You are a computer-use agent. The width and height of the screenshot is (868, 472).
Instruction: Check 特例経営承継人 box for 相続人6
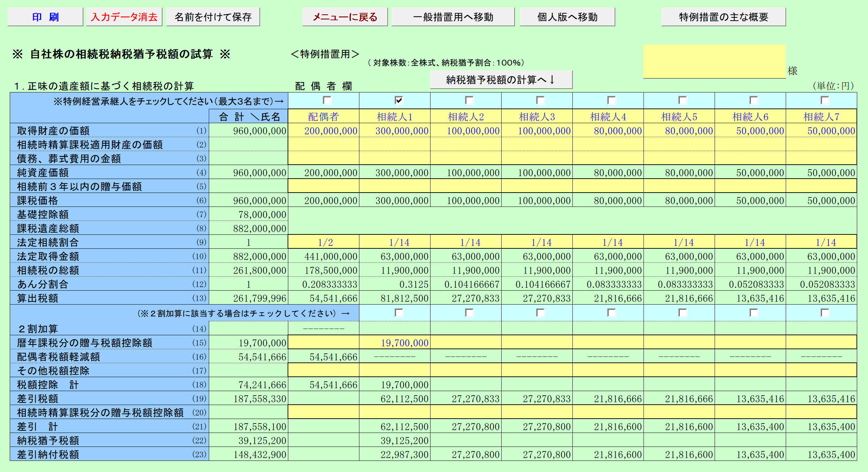click(x=754, y=100)
